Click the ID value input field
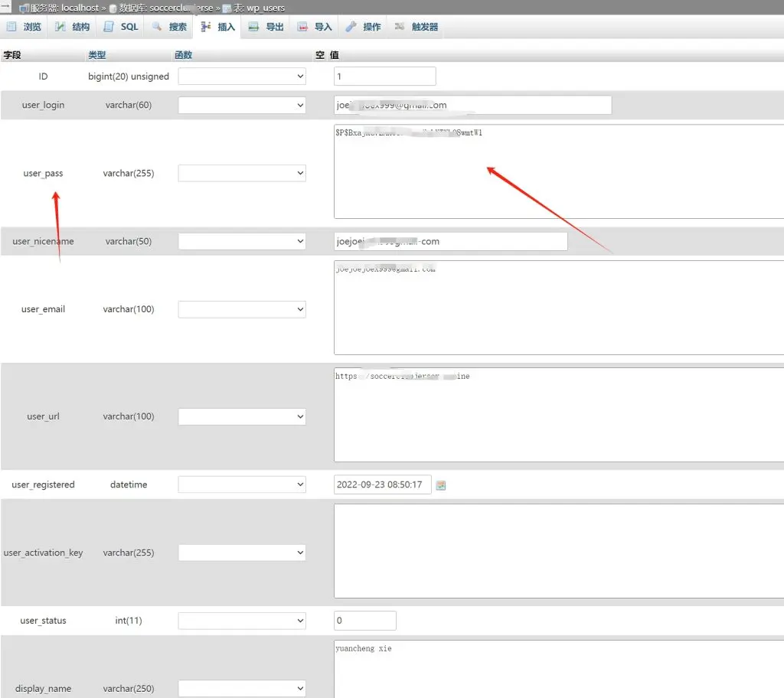 coord(384,77)
